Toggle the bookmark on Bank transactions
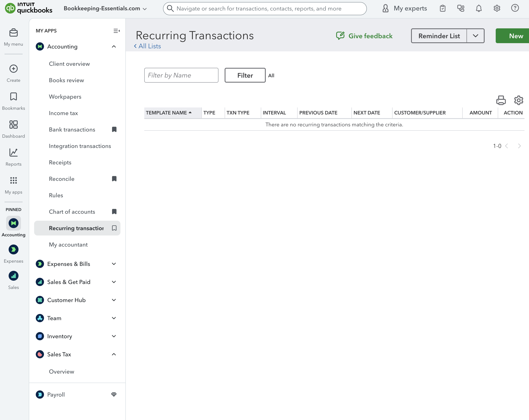This screenshot has height=420, width=529. tap(114, 129)
